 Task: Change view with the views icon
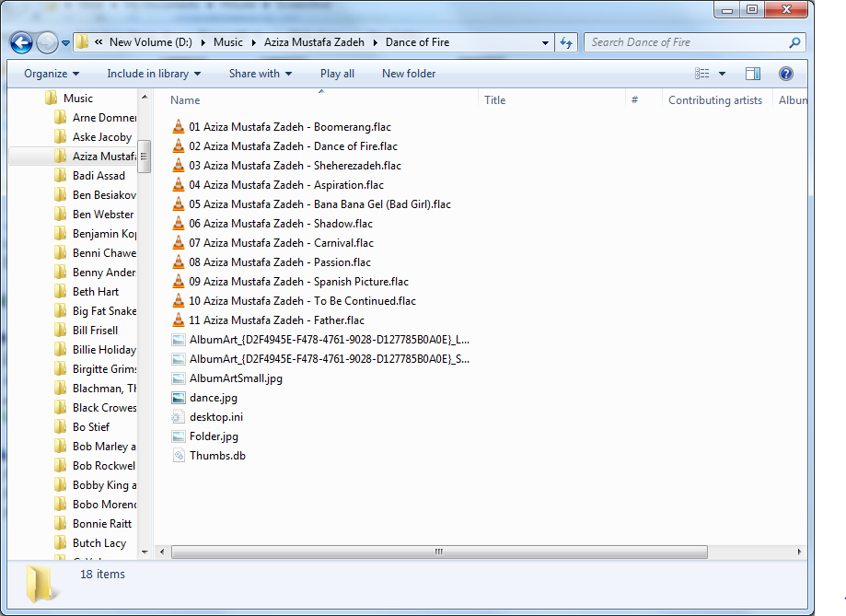(x=702, y=74)
